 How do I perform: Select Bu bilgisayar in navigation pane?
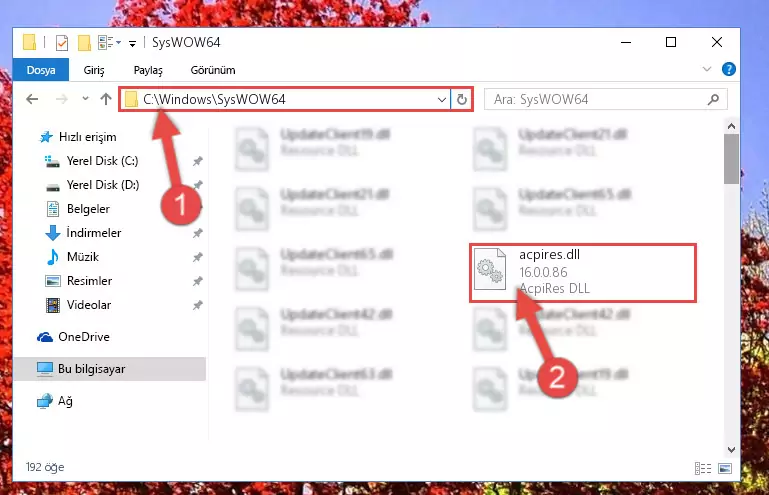click(x=109, y=369)
